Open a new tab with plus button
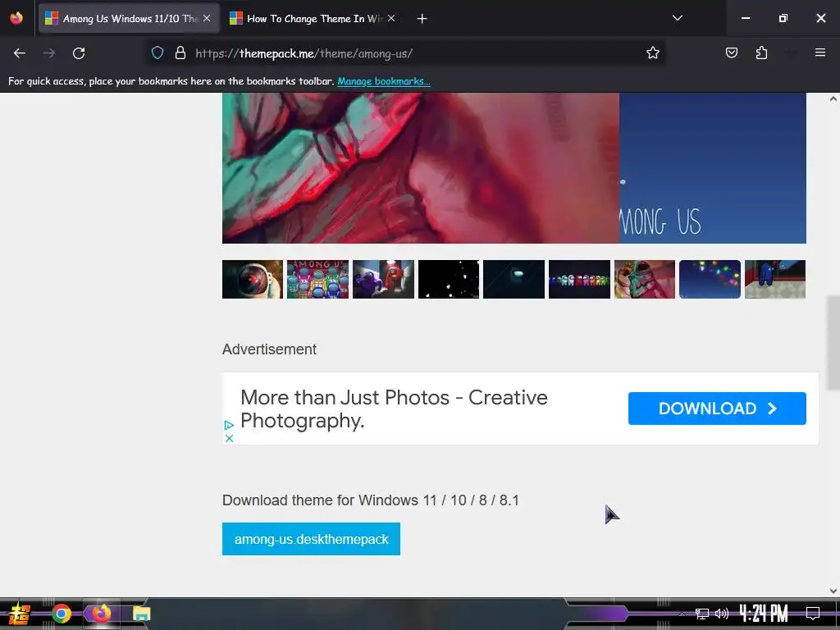The height and width of the screenshot is (630, 840). pyautogui.click(x=422, y=19)
